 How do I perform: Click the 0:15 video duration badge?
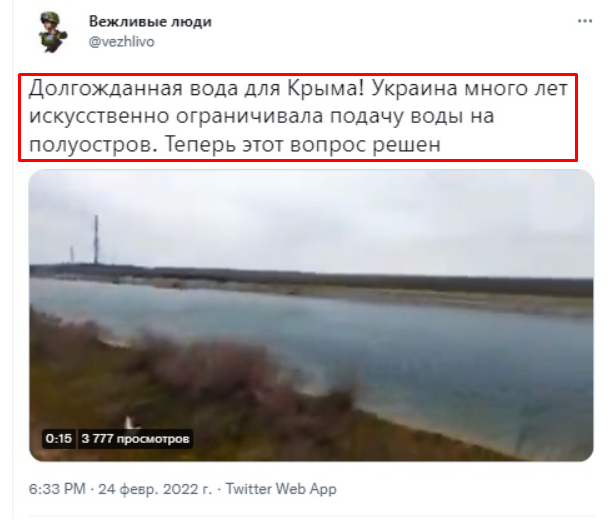point(58,438)
